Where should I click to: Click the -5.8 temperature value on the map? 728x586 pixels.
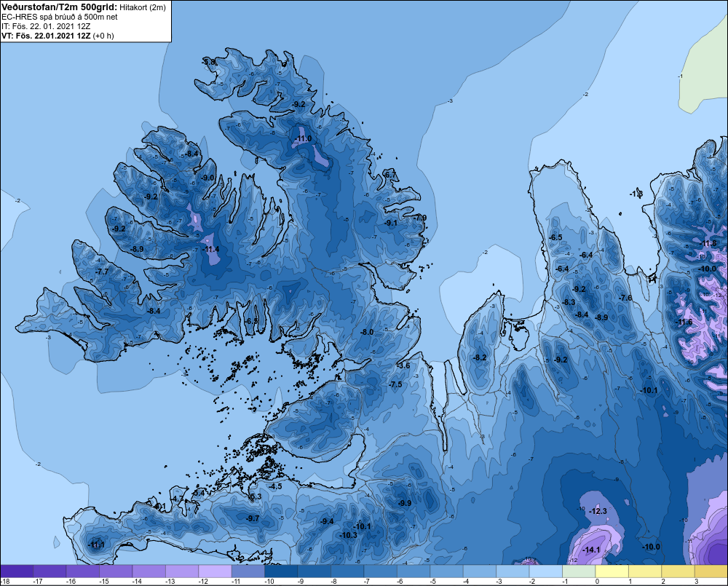click(x=208, y=62)
